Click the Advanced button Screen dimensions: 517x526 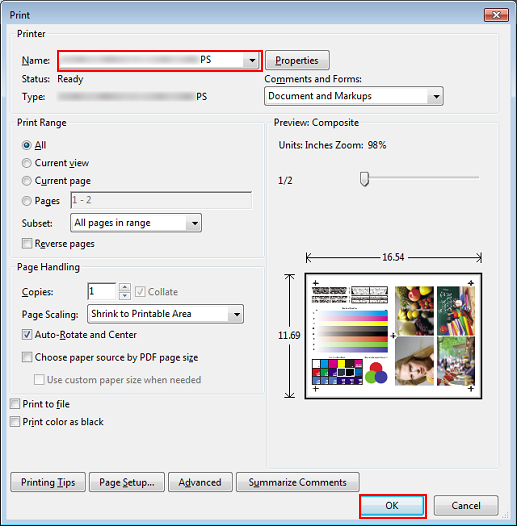click(x=200, y=482)
